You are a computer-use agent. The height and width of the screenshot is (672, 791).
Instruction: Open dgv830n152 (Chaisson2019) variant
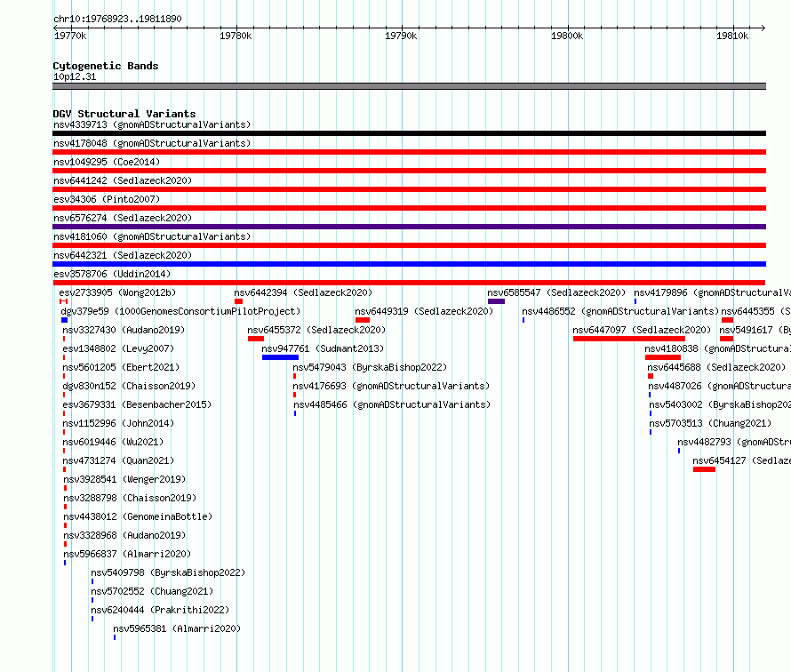coord(129,386)
